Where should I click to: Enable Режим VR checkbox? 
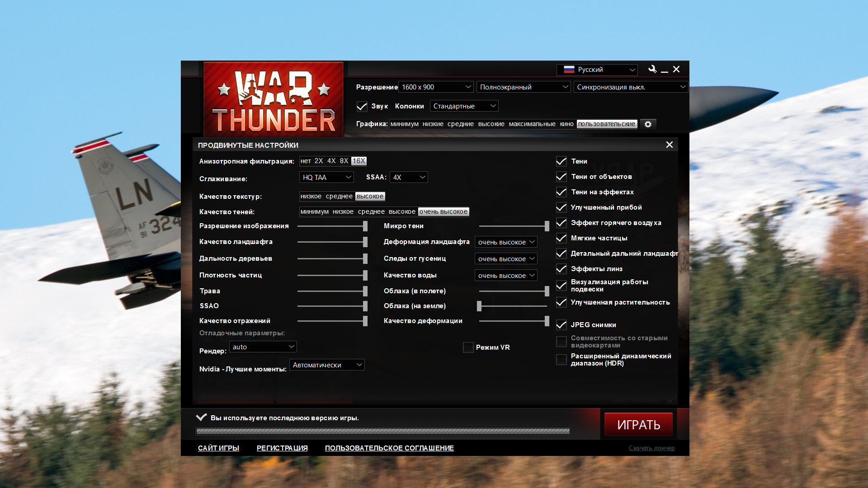(468, 347)
